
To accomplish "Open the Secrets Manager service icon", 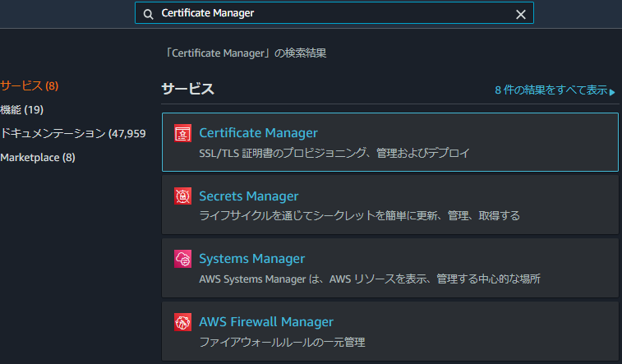I will tap(182, 196).
